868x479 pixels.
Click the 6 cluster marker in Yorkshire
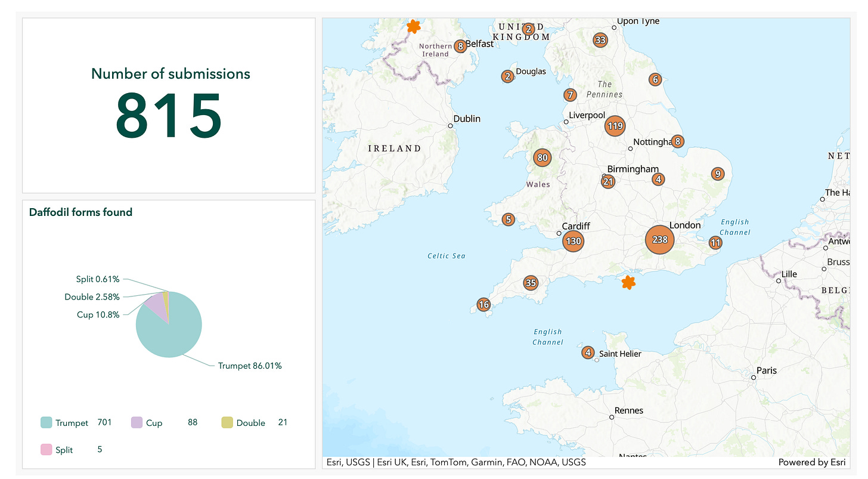pos(655,79)
